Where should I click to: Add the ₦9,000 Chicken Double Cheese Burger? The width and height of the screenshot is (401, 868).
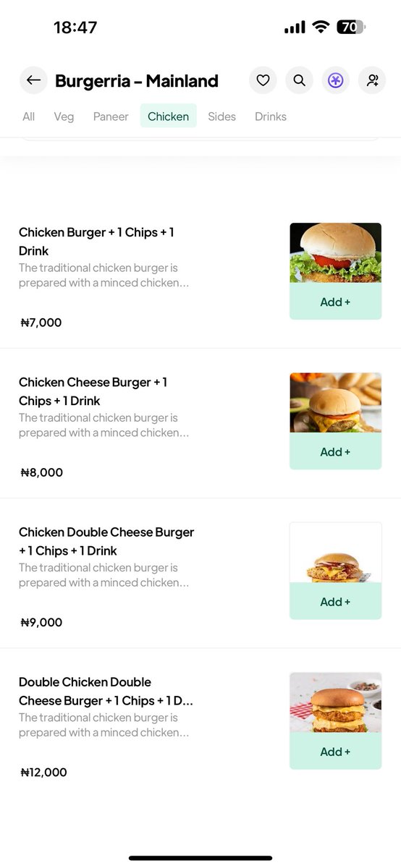point(335,602)
